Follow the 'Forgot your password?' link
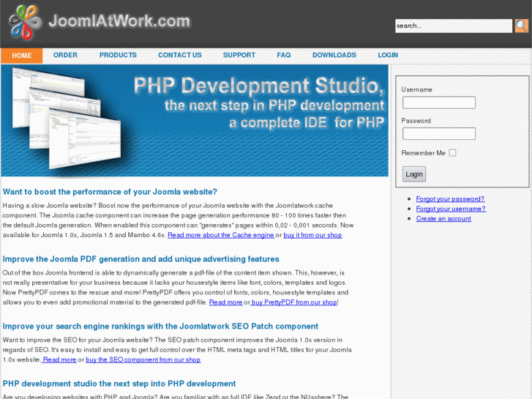Image resolution: width=532 pixels, height=399 pixels. point(450,199)
